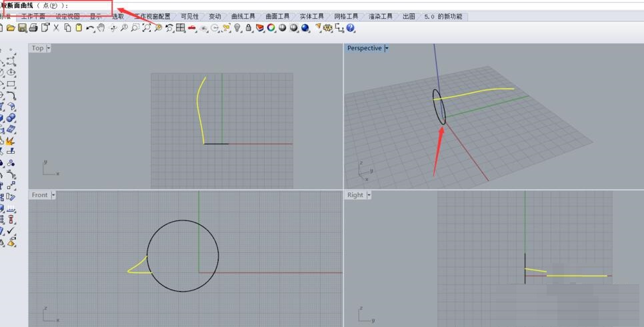The image size is (644, 327).
Task: Click the Print icon in the toolbar
Action: click(33, 28)
